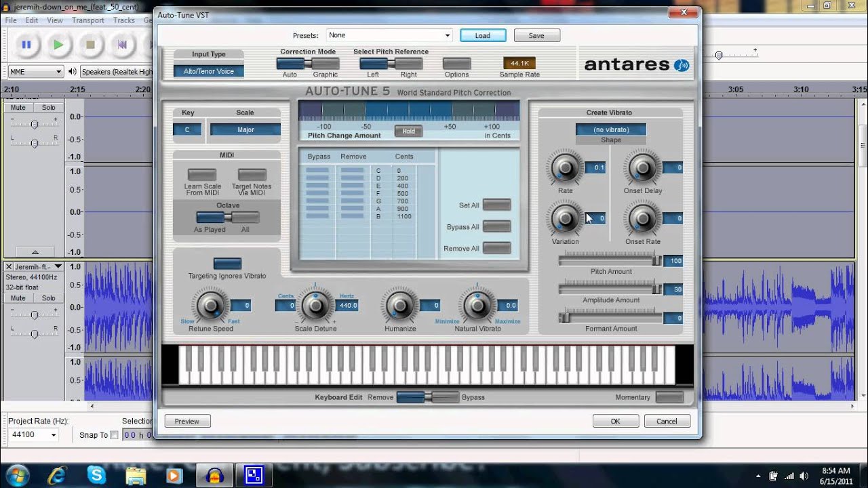Image resolution: width=868 pixels, height=488 pixels.
Task: Toggle Octave As Played/All switch
Action: pos(228,218)
